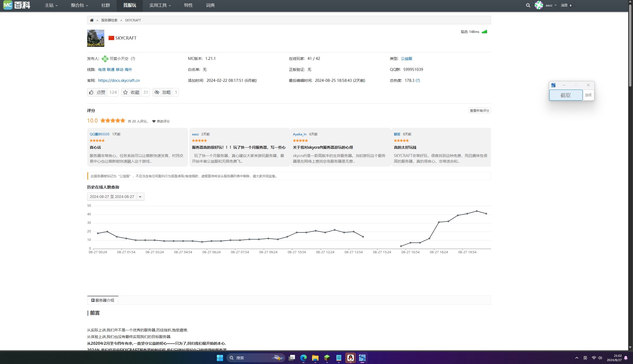Click the MC百科 site logo
This screenshot has height=364, width=633.
pyautogui.click(x=17, y=5)
